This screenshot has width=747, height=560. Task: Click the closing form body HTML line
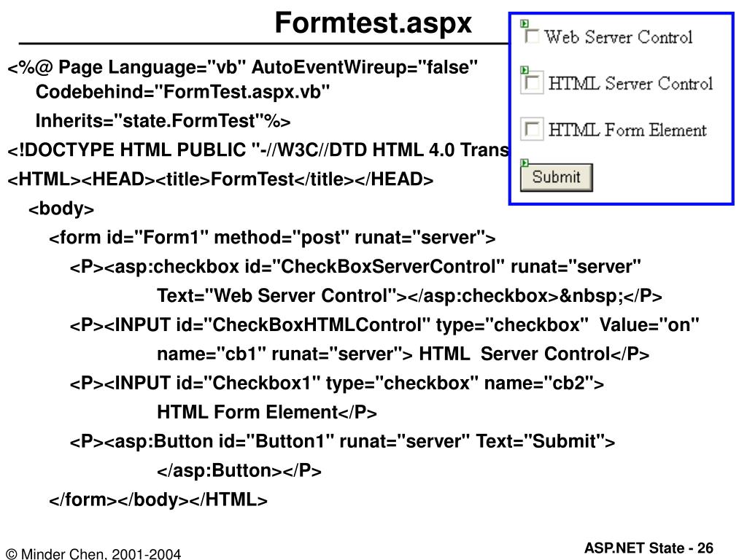point(158,499)
